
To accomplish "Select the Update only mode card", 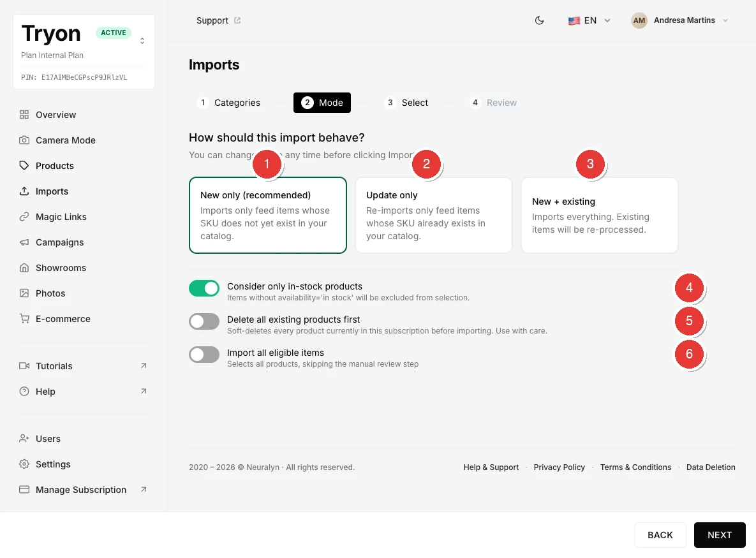I will pos(433,215).
